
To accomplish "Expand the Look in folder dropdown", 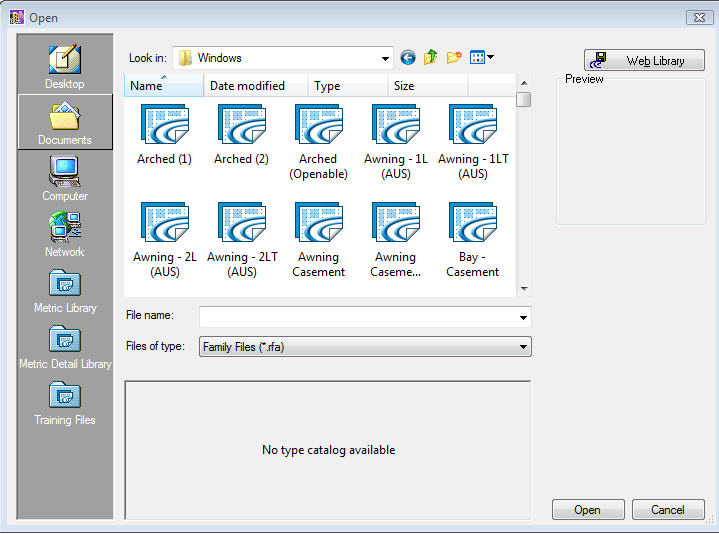I will 385,58.
